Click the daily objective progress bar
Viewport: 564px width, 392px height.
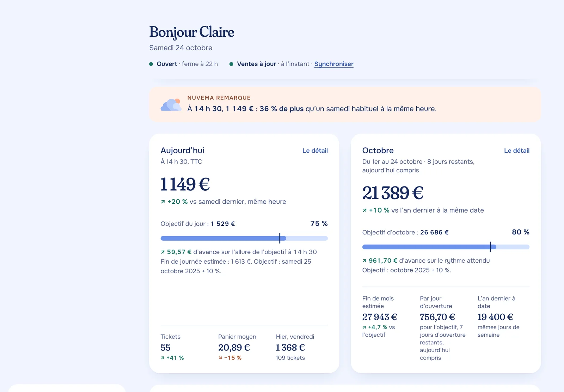click(x=244, y=238)
